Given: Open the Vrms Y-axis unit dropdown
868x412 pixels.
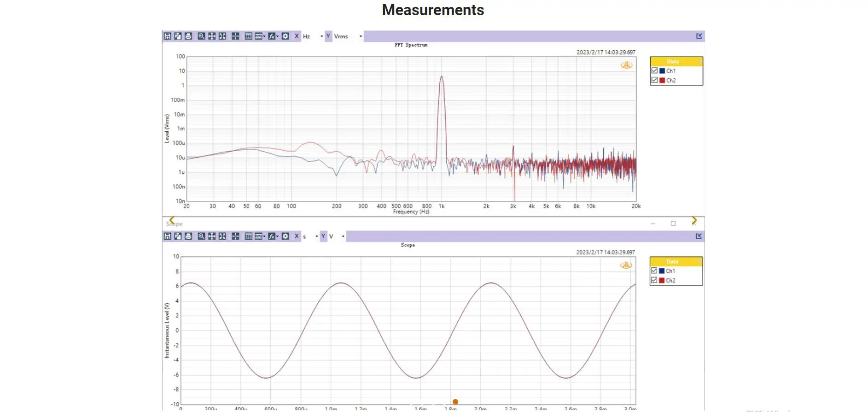Looking at the screenshot, I should pyautogui.click(x=361, y=36).
